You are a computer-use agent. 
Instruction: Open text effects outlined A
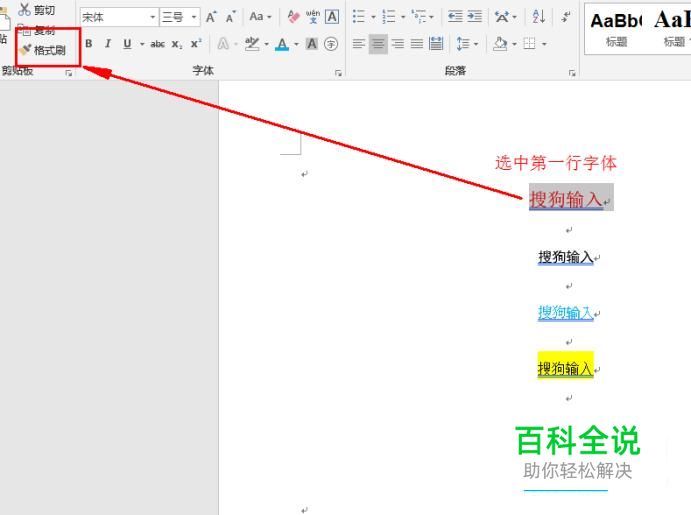(223, 44)
